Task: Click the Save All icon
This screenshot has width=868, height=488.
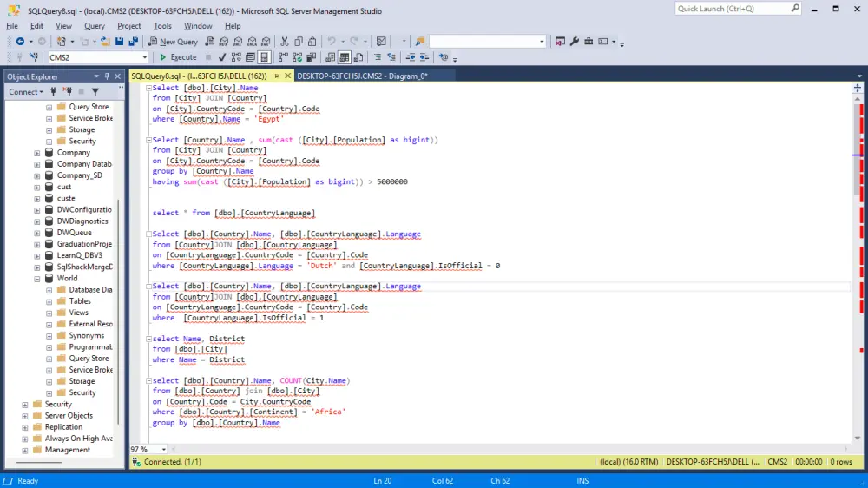Action: pos(134,42)
